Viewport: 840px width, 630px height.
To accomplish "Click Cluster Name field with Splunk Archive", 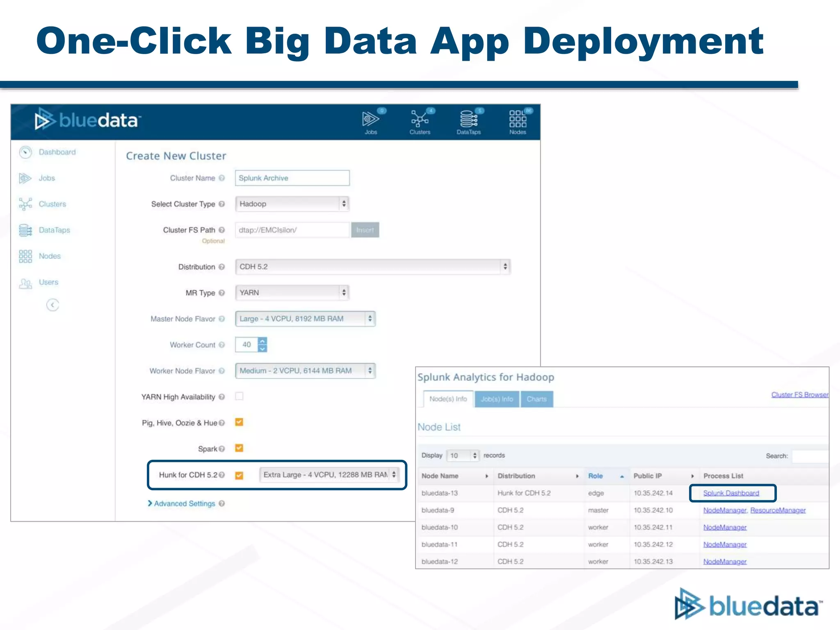I will point(292,178).
